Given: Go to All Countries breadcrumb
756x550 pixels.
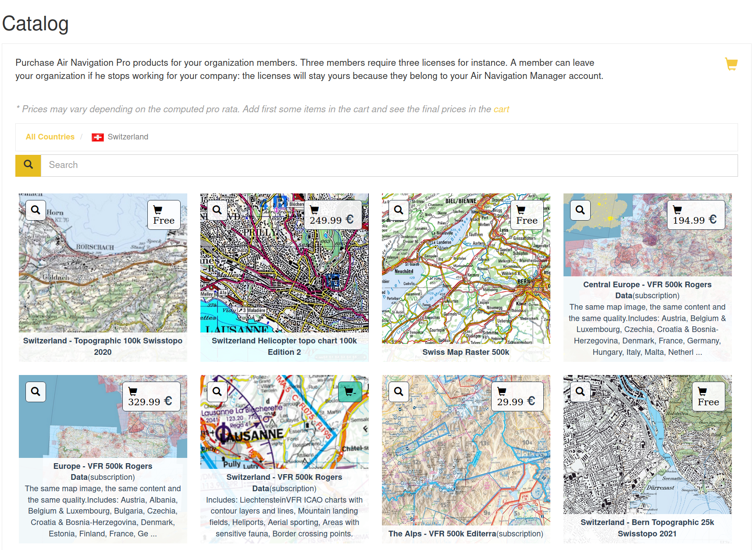Looking at the screenshot, I should [x=50, y=137].
